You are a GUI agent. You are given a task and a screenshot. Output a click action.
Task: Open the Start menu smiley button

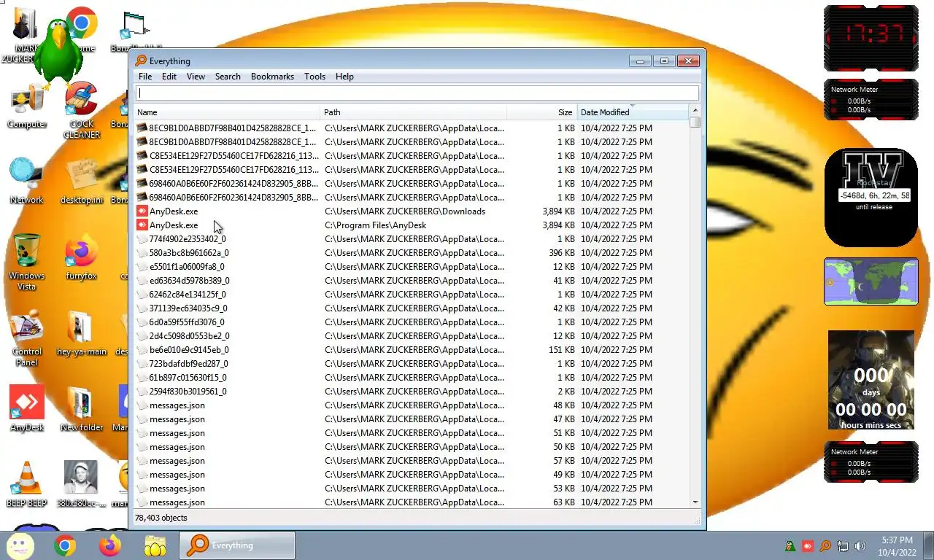click(20, 545)
